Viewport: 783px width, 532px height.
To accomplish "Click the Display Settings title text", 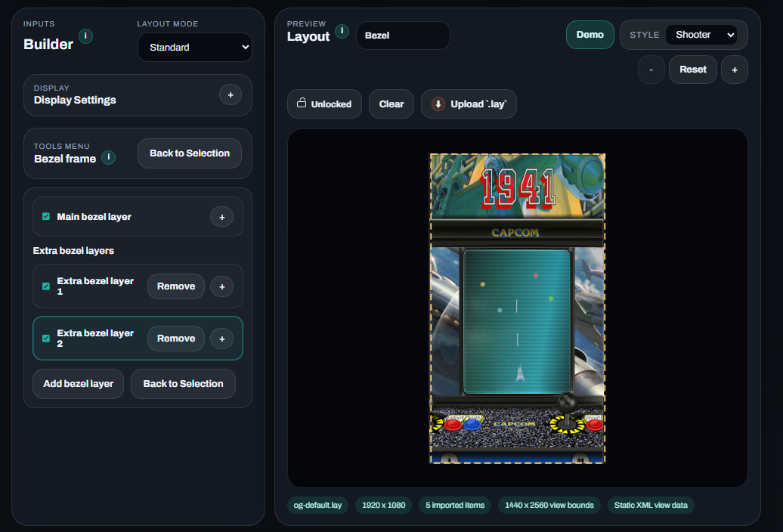I will coord(75,100).
